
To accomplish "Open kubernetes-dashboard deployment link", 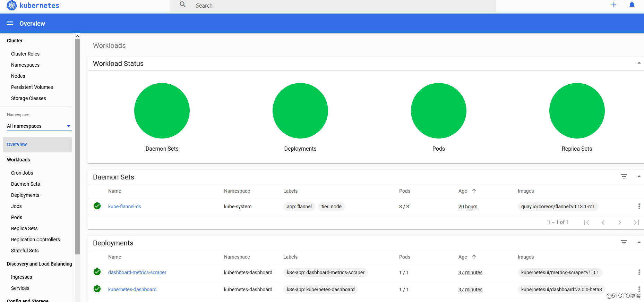I will [x=132, y=290].
